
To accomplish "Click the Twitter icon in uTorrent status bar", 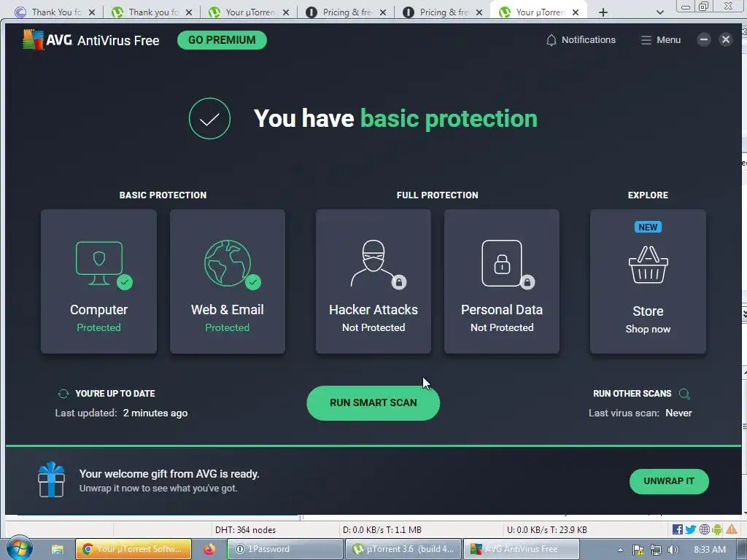I will pyautogui.click(x=690, y=529).
